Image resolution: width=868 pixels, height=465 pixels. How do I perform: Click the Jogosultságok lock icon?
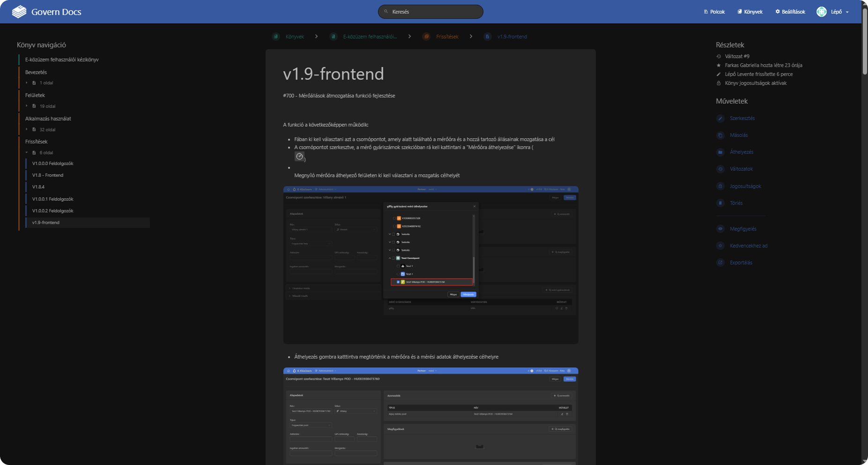[720, 186]
